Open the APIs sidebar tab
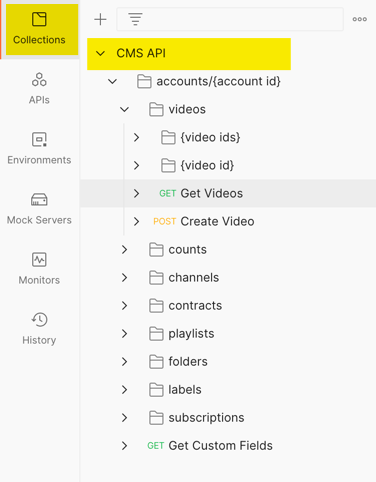 tap(39, 89)
